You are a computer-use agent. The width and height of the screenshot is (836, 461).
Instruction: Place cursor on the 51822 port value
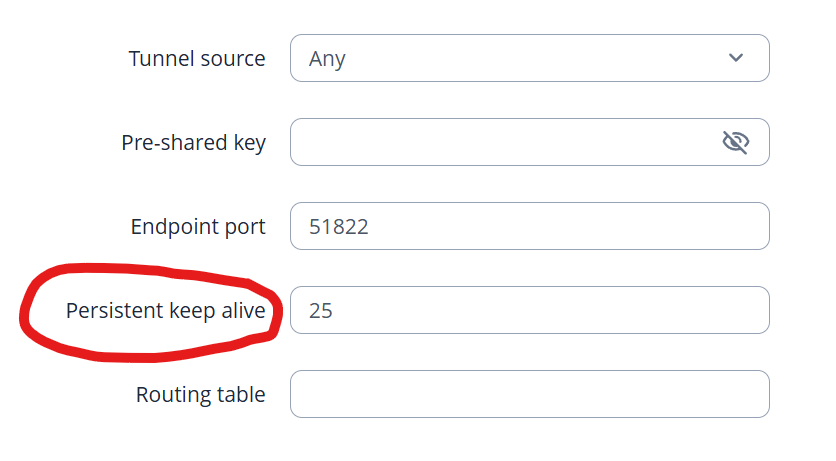[x=339, y=227]
